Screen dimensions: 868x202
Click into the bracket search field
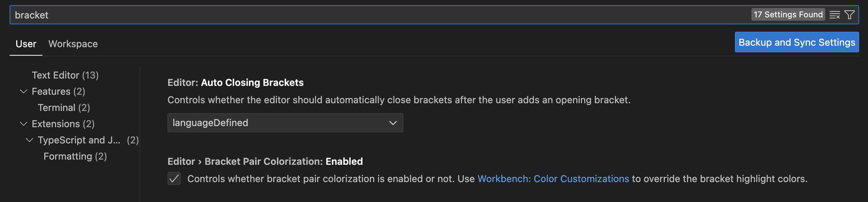(x=380, y=15)
